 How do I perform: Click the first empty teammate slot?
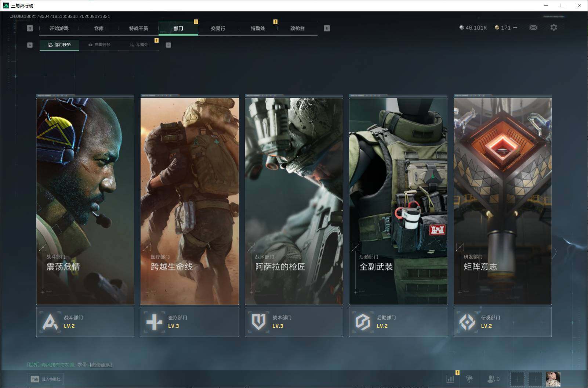tap(518, 379)
